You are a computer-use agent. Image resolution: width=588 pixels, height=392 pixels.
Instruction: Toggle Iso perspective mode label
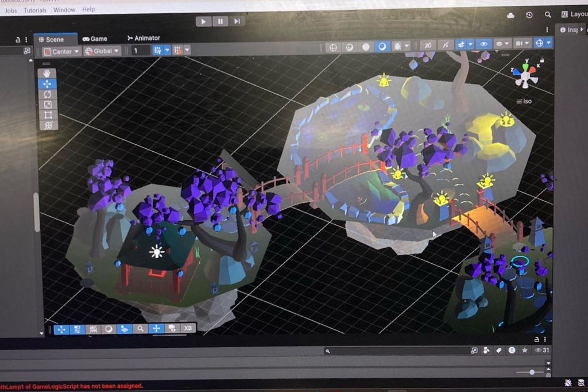click(524, 101)
